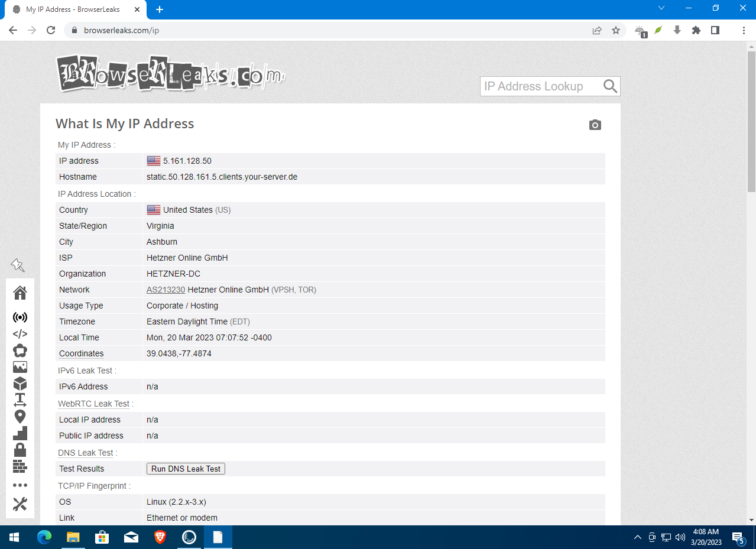Open the letter T (Fonts) sidebar icon
This screenshot has width=756, height=549.
tap(20, 400)
